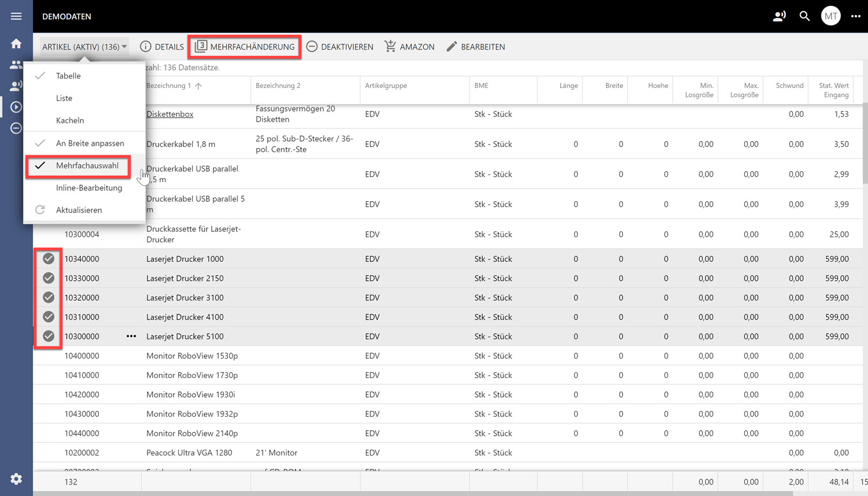Click the Amazon shopping cart icon
Screen dimensions: 868x496
[x=391, y=46]
